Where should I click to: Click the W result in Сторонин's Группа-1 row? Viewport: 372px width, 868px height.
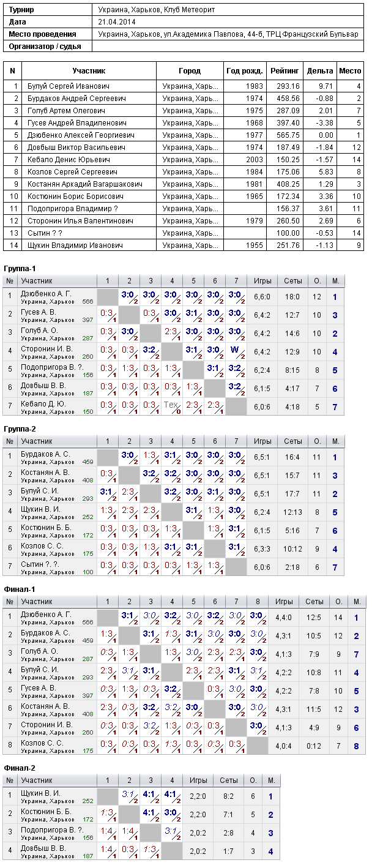pos(235,351)
